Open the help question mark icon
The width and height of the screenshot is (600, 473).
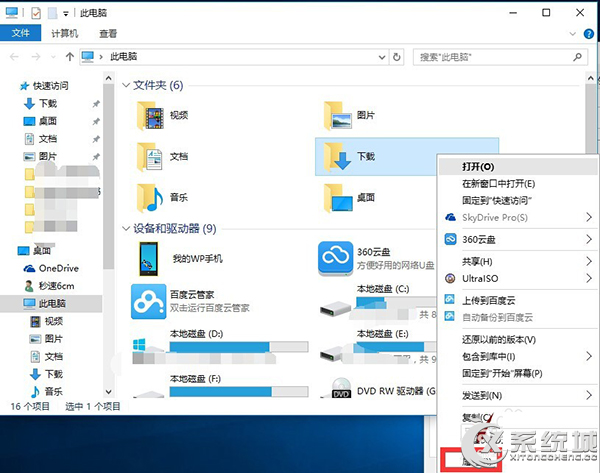589,34
